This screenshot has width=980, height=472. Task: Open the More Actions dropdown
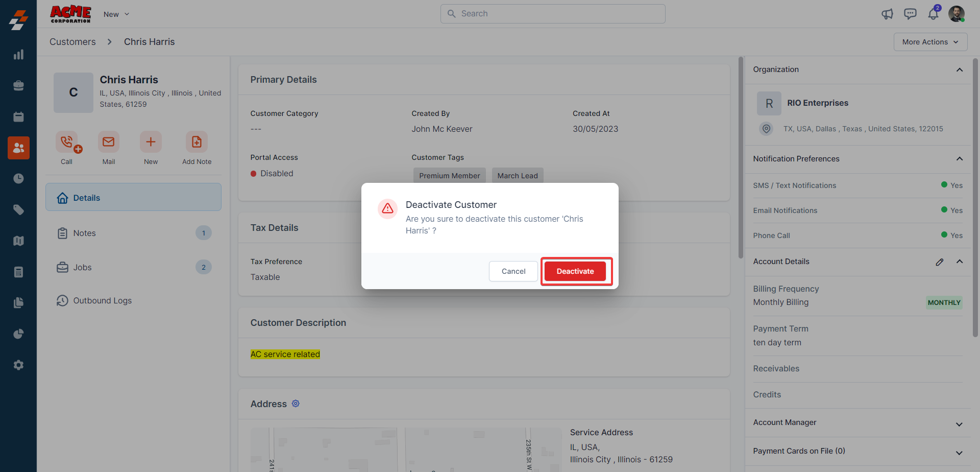click(x=930, y=42)
